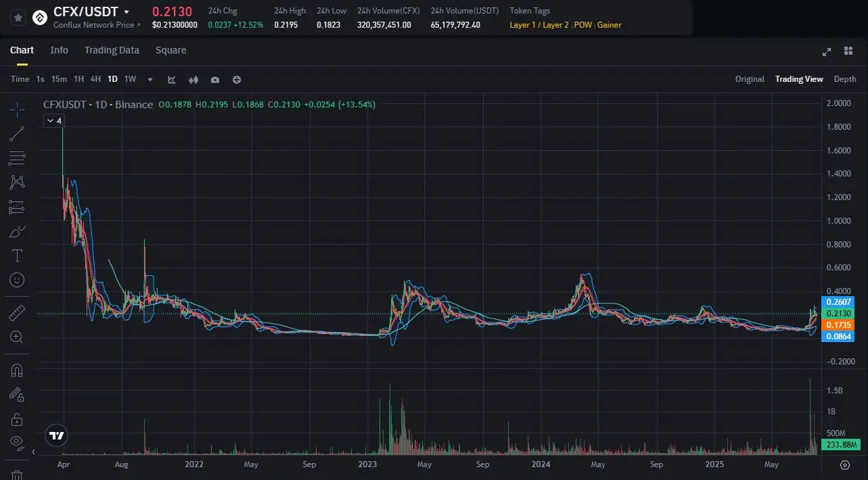The image size is (868, 480).
Task: Switch chart view to Trading View
Action: tap(799, 79)
